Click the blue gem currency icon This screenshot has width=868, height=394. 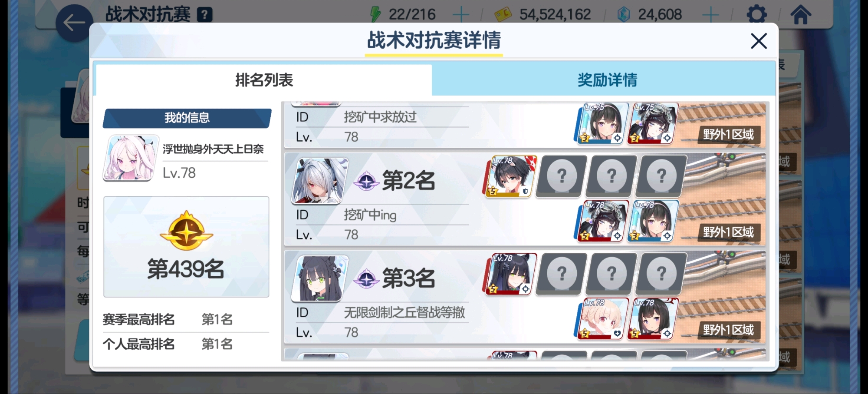coord(624,15)
